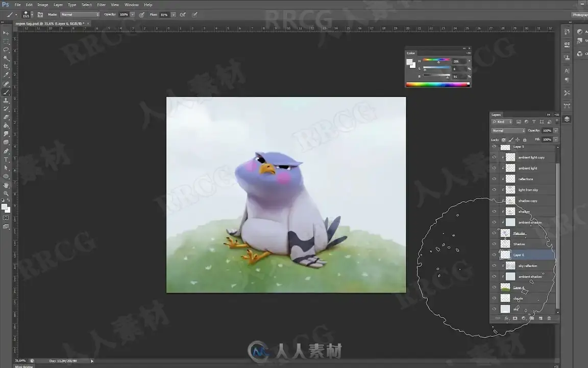Open the Layer menu

tap(58, 5)
